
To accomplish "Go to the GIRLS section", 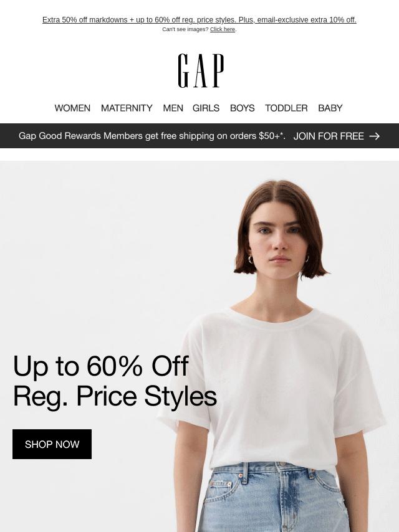I will click(x=206, y=108).
